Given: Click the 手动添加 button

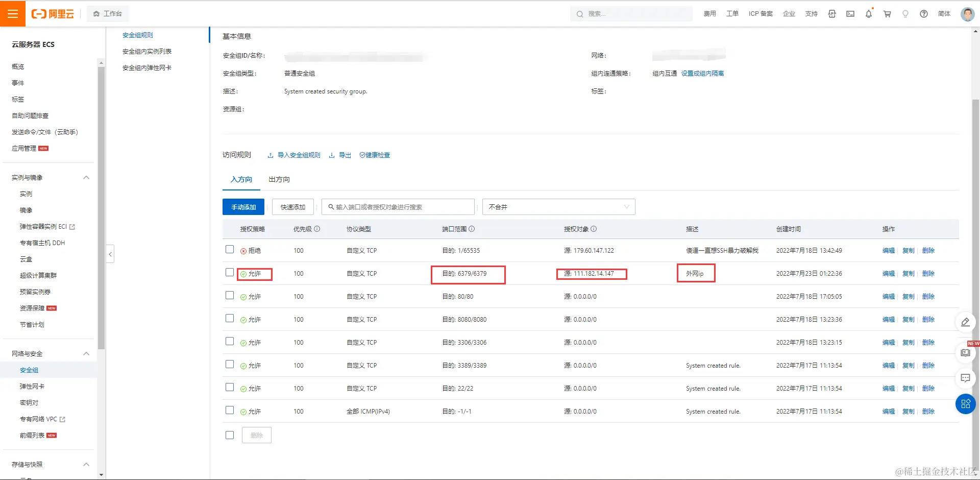Looking at the screenshot, I should pos(243,207).
